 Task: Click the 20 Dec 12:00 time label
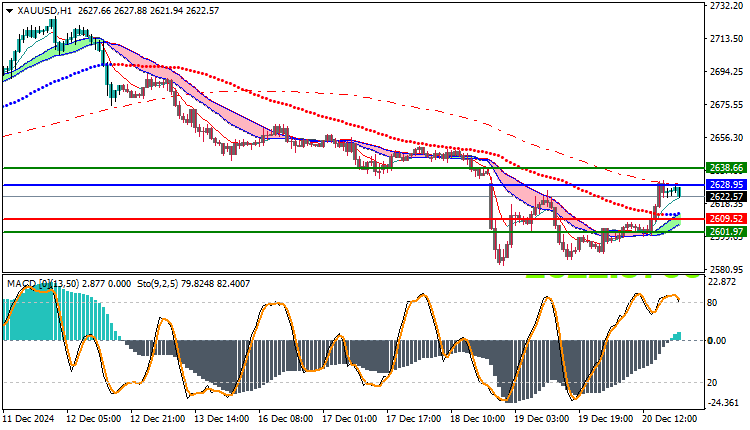click(x=670, y=419)
